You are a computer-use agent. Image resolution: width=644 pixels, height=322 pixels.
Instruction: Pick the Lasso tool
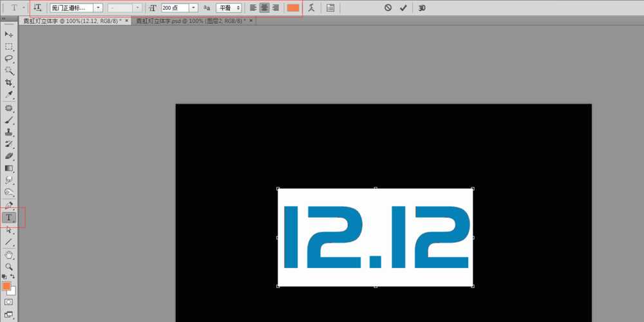click(9, 58)
